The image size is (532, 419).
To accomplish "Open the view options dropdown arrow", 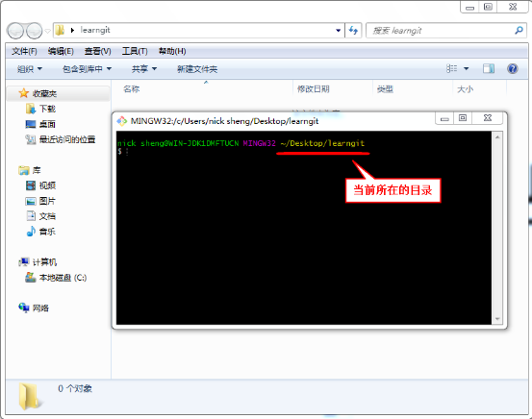I will point(467,69).
